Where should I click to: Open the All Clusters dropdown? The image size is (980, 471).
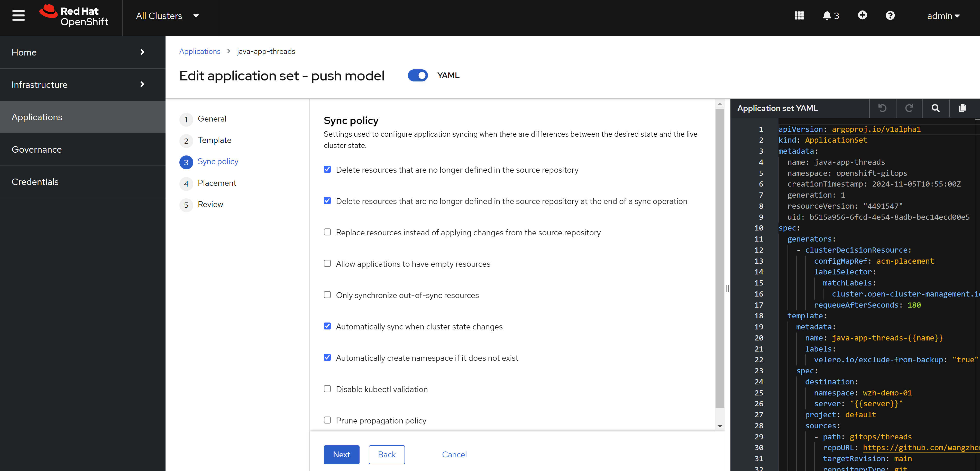[x=167, y=16]
